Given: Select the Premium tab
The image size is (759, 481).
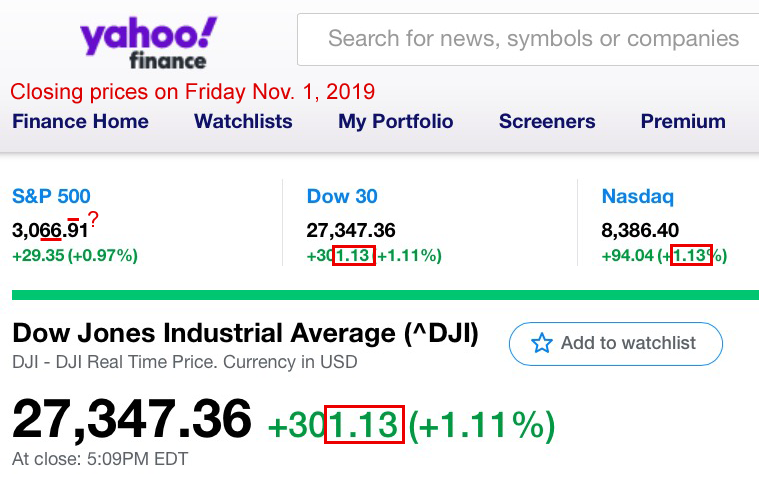Looking at the screenshot, I should coord(683,122).
